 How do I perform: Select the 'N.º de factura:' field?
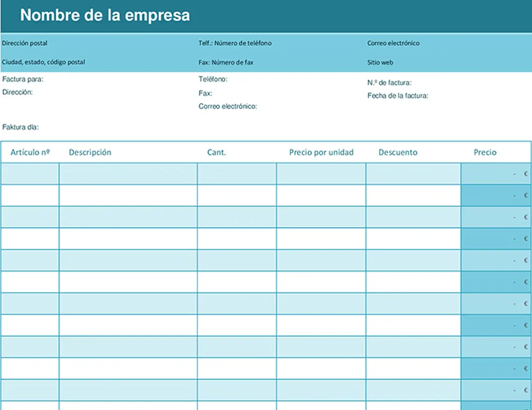[x=390, y=83]
